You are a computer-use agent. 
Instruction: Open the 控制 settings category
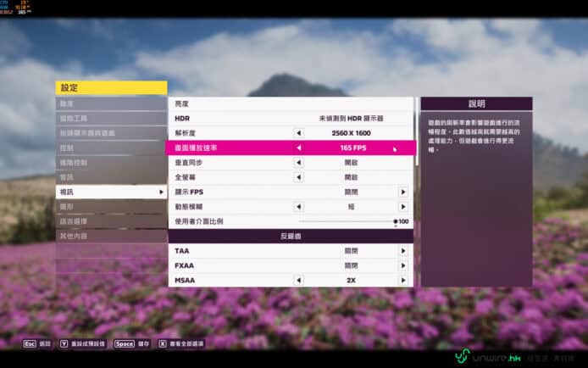click(111, 148)
